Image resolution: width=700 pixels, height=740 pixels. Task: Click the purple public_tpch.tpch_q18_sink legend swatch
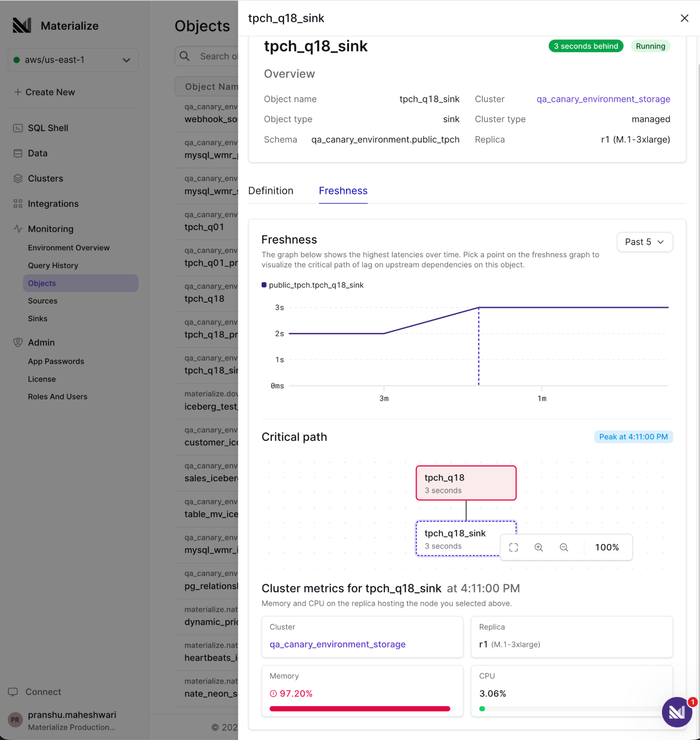pyautogui.click(x=264, y=285)
